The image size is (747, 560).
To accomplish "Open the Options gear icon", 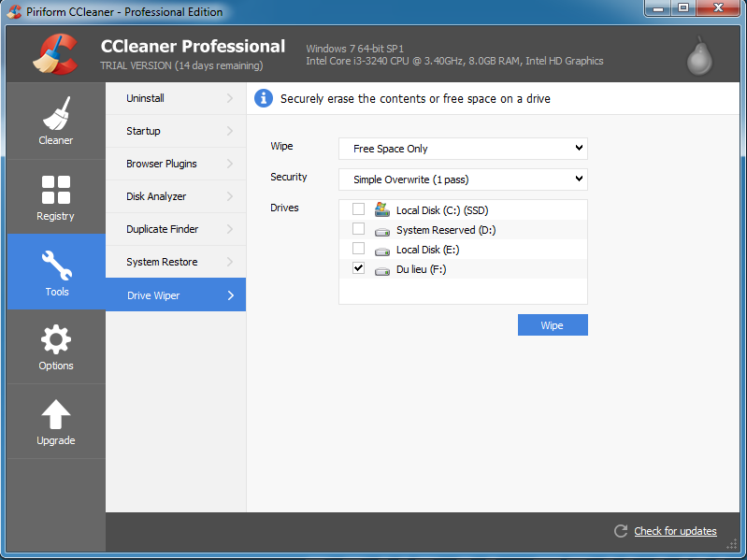I will [56, 339].
